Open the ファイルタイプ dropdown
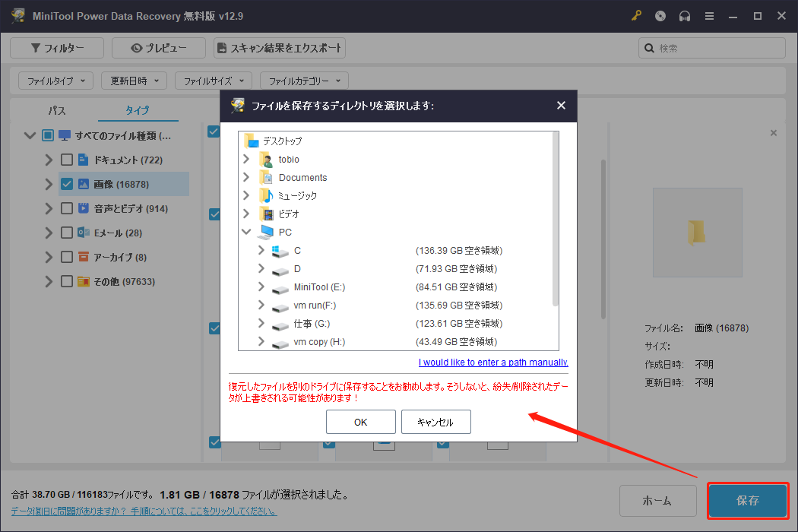This screenshot has width=798, height=532. 56,81
